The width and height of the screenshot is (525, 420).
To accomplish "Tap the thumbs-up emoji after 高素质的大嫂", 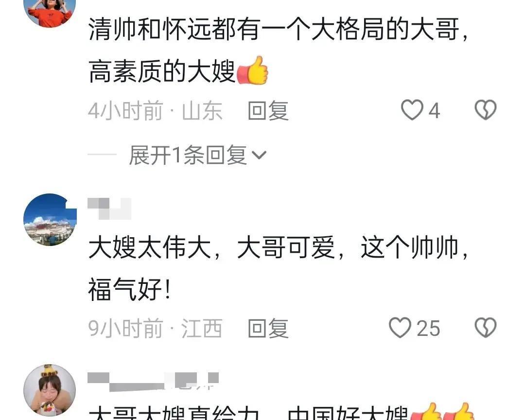I will (252, 70).
